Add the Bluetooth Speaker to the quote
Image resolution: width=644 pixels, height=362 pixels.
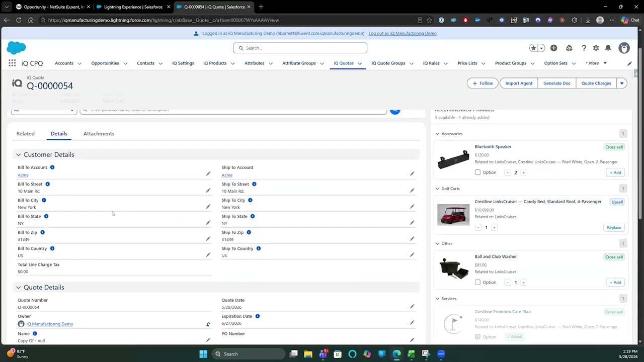(x=615, y=172)
